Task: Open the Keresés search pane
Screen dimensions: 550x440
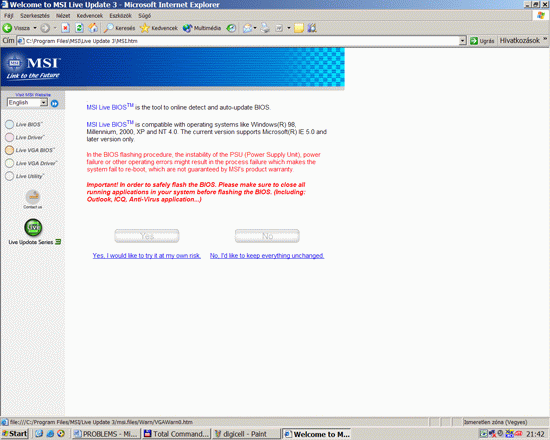Action: (119, 28)
